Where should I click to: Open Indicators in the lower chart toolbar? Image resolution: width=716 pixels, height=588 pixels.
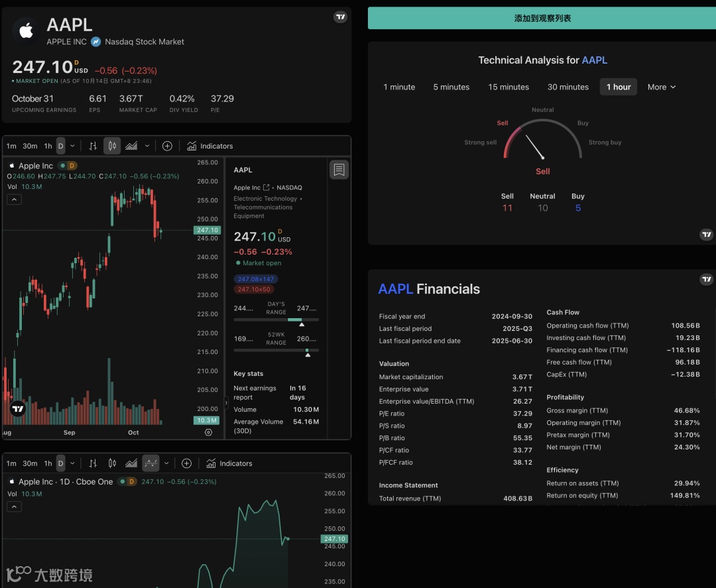pyautogui.click(x=229, y=463)
